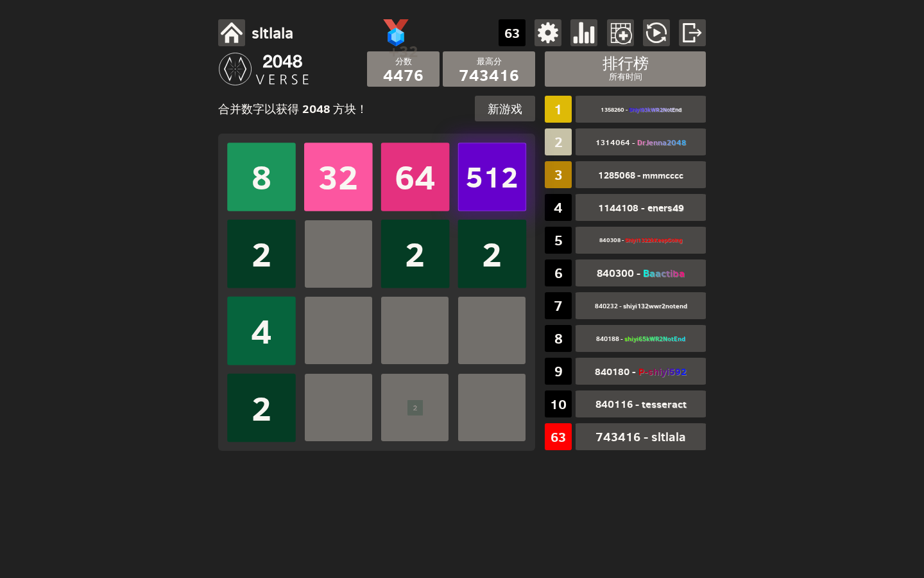The height and width of the screenshot is (578, 924).
Task: Open the replay playback icon
Action: (656, 33)
